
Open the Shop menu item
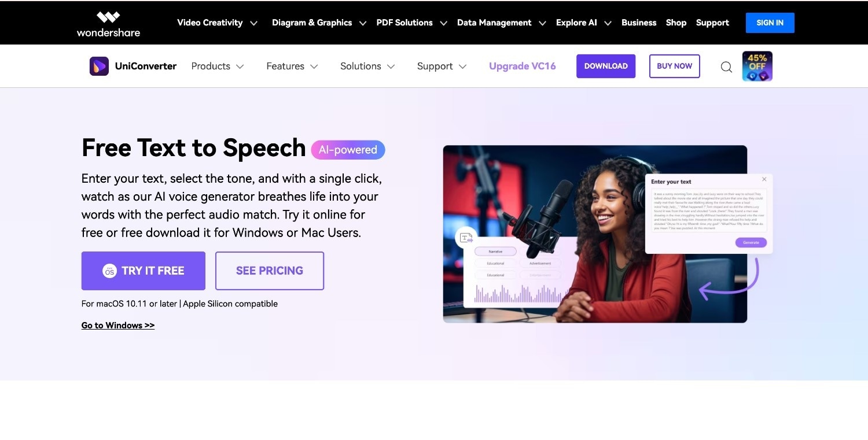[676, 23]
